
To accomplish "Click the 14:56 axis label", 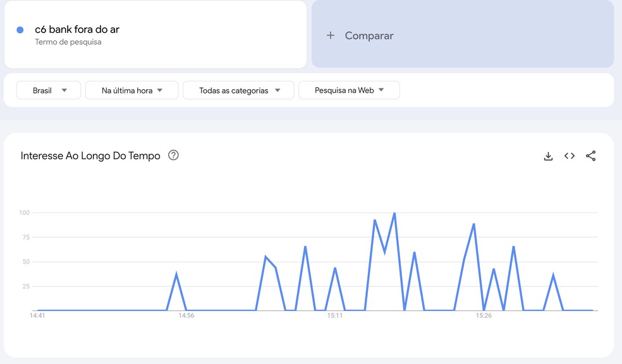I will tap(185, 315).
